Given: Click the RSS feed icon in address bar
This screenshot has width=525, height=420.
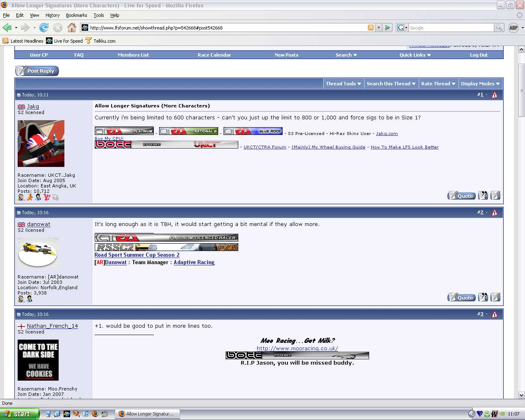Looking at the screenshot, I should pyautogui.click(x=371, y=28).
